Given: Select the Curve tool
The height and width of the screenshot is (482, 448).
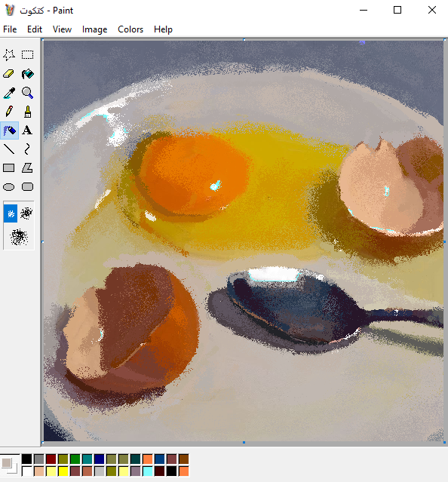Looking at the screenshot, I should pyautogui.click(x=27, y=149).
